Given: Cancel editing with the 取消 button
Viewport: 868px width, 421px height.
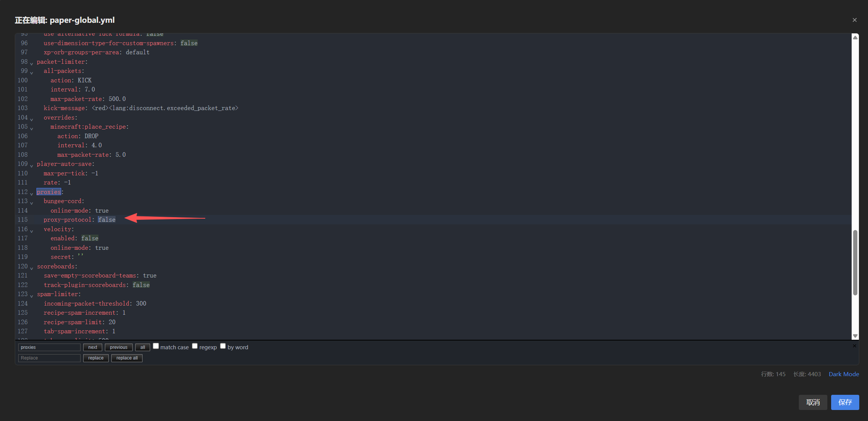Looking at the screenshot, I should coord(813,402).
